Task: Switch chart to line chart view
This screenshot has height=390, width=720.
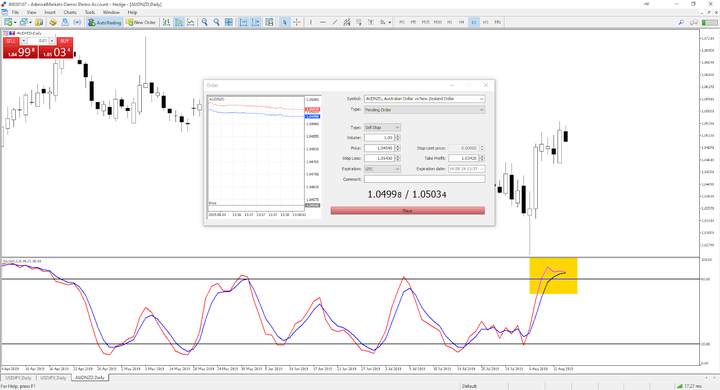Action: click(191, 22)
